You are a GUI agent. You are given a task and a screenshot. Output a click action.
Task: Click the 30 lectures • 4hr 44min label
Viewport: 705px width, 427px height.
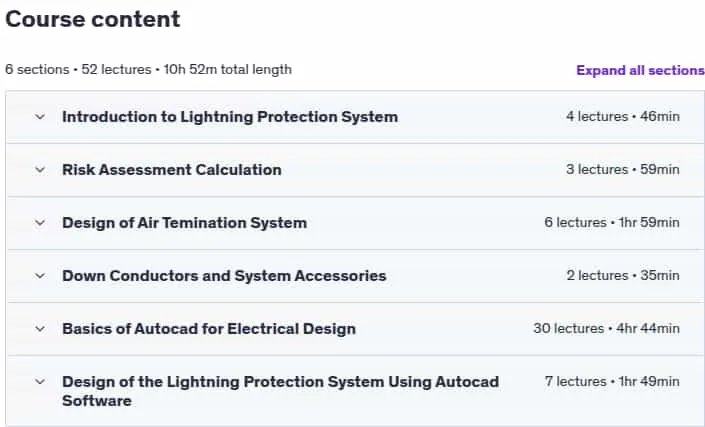click(x=607, y=329)
